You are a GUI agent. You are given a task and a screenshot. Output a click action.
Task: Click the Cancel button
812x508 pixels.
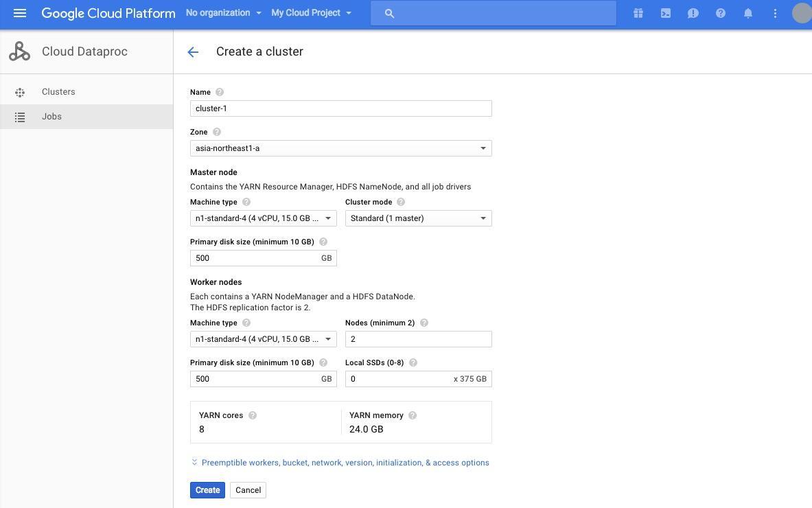tap(248, 490)
